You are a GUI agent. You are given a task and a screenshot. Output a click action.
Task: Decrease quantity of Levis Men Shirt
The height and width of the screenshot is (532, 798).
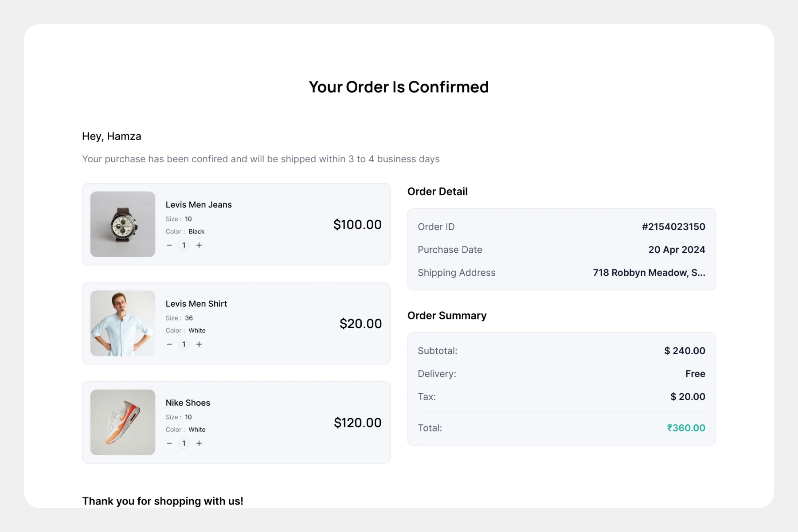coord(169,344)
